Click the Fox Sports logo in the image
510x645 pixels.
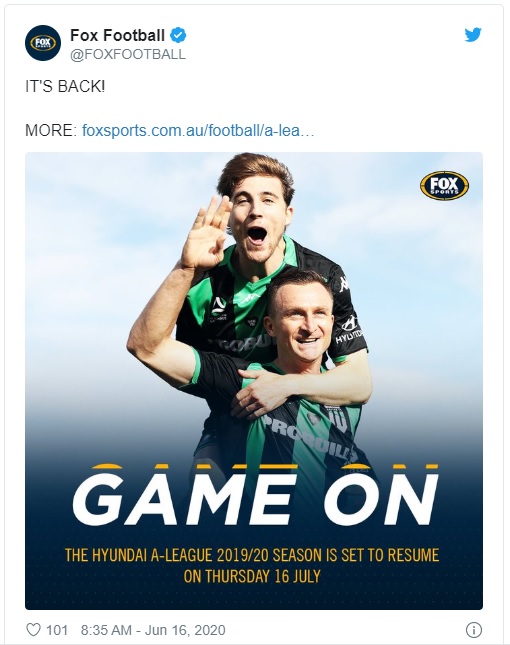click(445, 186)
